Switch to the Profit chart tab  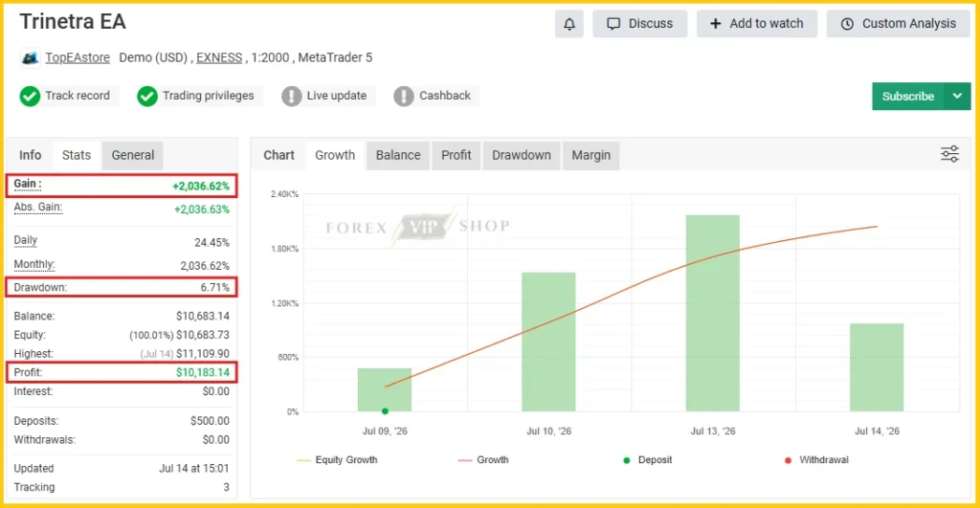click(x=457, y=155)
